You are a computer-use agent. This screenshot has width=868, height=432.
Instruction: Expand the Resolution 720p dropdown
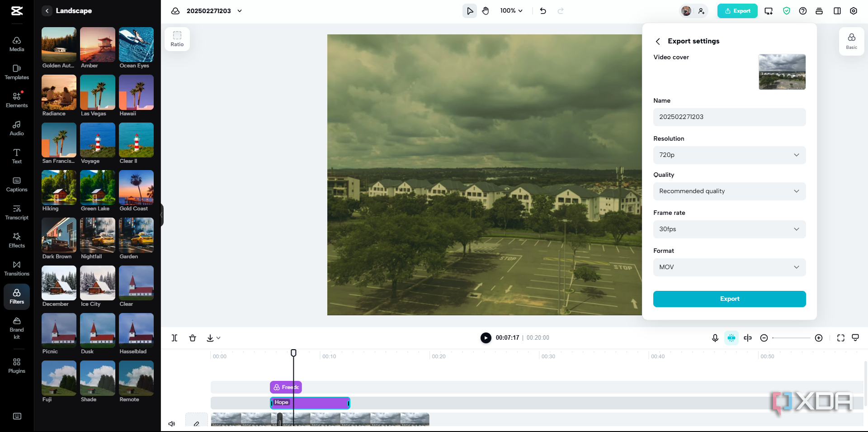[730, 155]
